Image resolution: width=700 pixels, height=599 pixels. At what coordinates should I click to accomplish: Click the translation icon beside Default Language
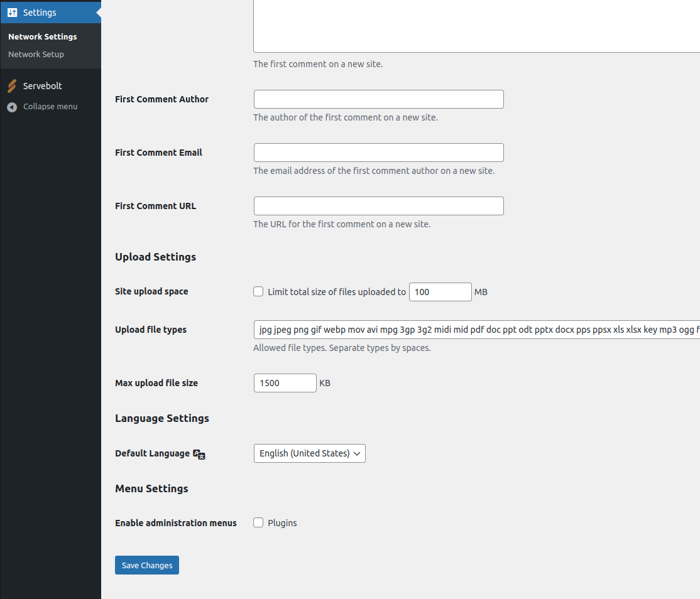(x=199, y=454)
